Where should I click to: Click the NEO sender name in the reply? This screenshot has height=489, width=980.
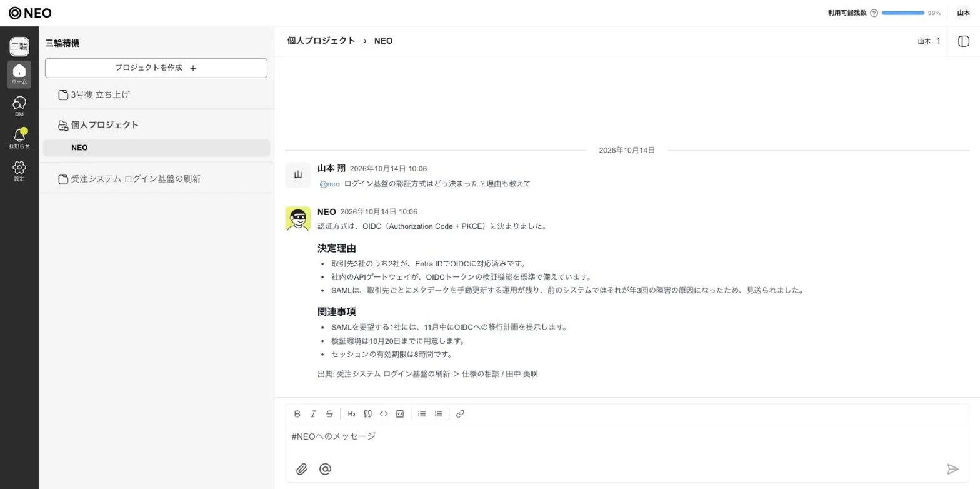(327, 212)
